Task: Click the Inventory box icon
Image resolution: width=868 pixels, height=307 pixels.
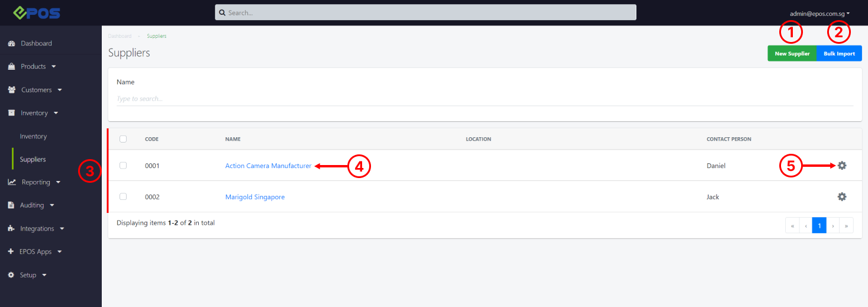Action: coord(11,113)
